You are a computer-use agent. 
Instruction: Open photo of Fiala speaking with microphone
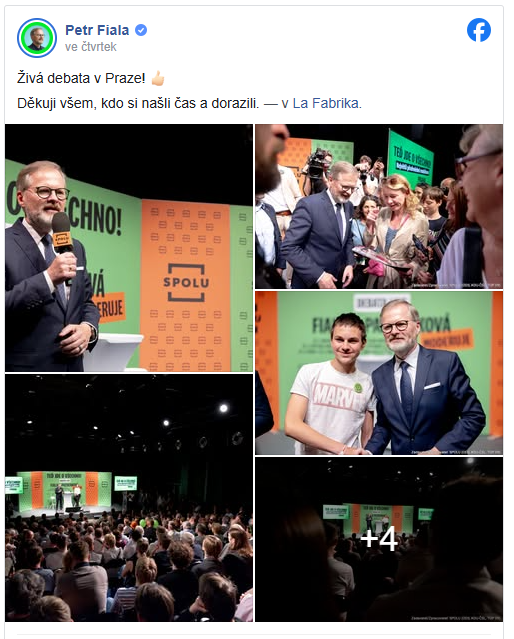click(129, 248)
